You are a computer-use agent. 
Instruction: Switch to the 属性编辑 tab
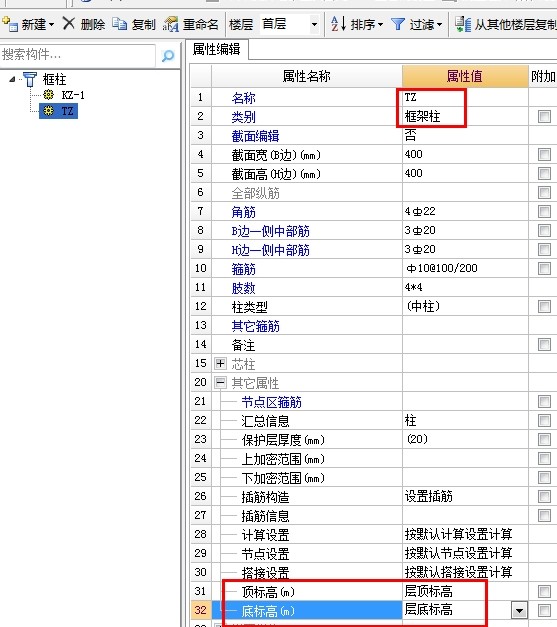click(x=217, y=50)
